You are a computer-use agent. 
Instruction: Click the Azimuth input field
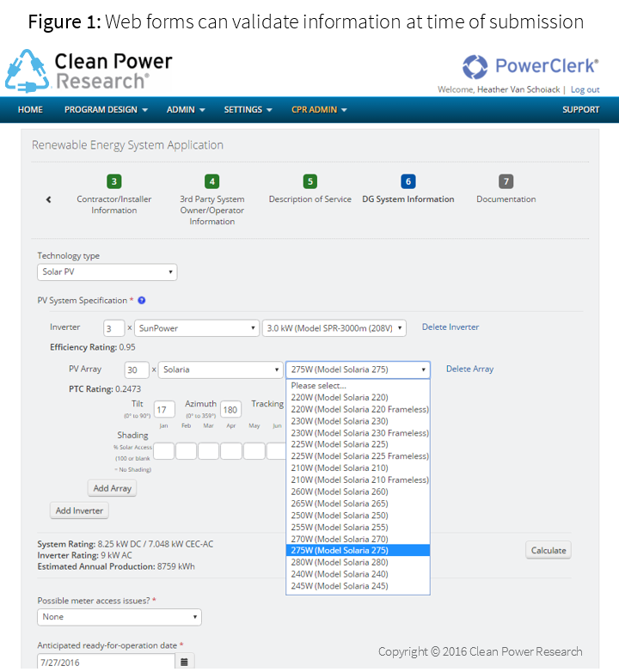tap(230, 410)
